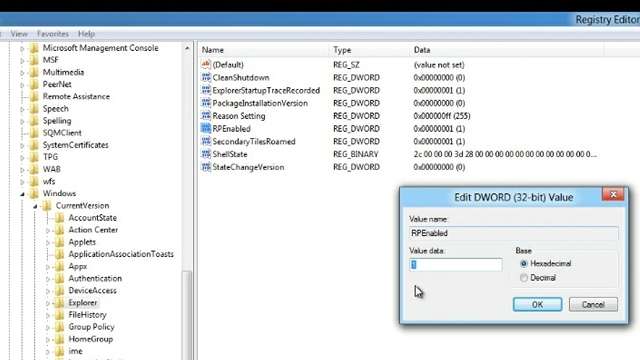Sort values by Name column header

pos(264,50)
